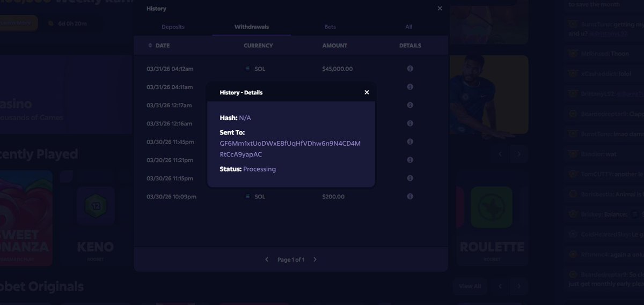Go to previous history page arrow
The image size is (644, 305).
[x=267, y=259]
